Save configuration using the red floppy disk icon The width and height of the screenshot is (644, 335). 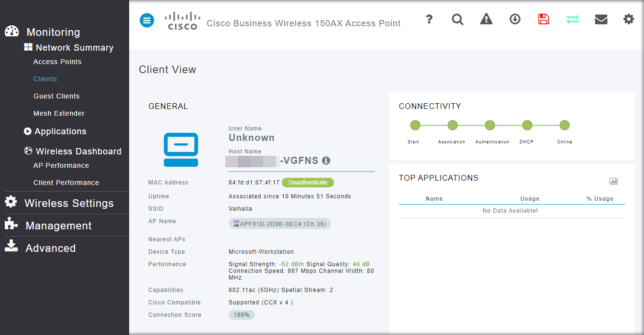click(544, 19)
